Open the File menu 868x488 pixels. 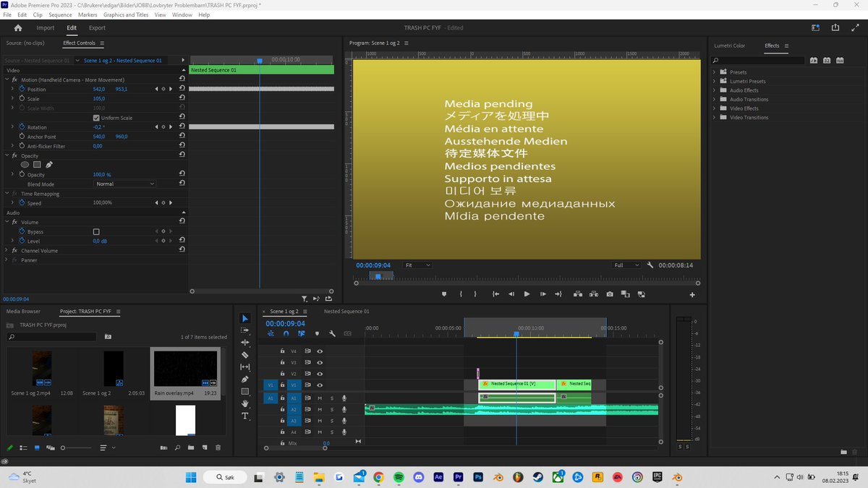7,14
